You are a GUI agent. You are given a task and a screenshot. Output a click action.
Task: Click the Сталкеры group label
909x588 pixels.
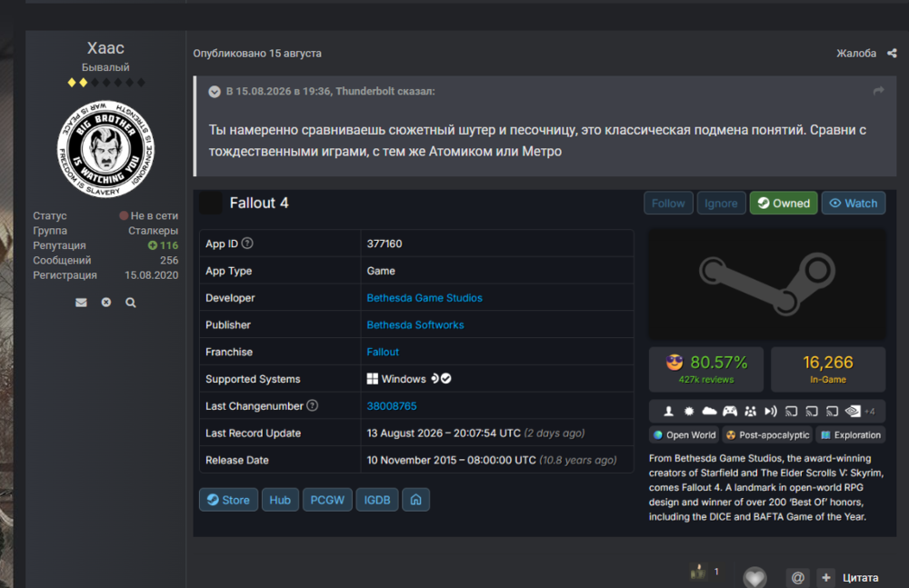click(153, 230)
